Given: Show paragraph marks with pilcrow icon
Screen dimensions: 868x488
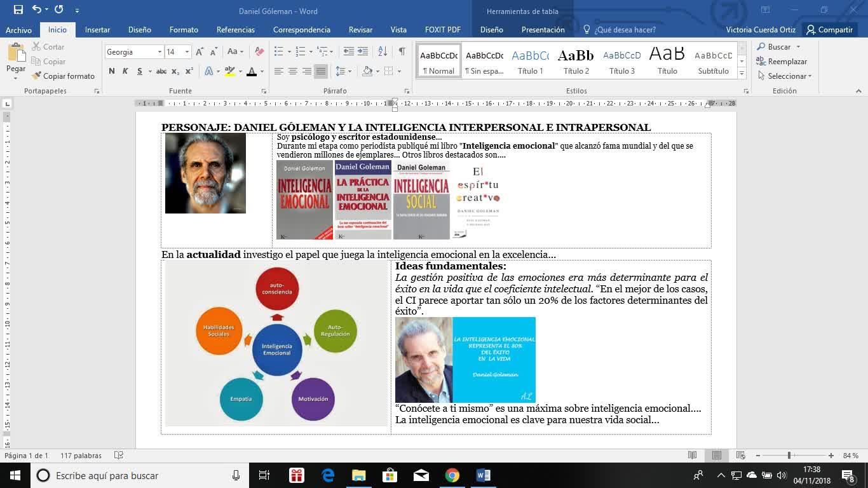Looking at the screenshot, I should coord(402,51).
